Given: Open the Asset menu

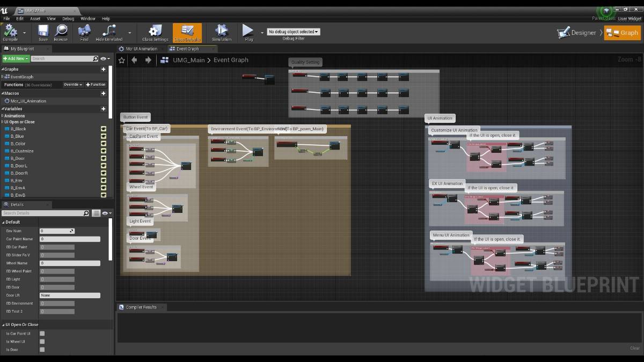Looking at the screenshot, I should point(35,19).
